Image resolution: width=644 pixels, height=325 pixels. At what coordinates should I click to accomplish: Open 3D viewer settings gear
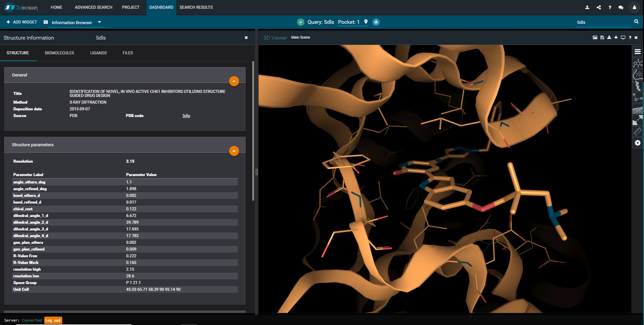pos(637,143)
